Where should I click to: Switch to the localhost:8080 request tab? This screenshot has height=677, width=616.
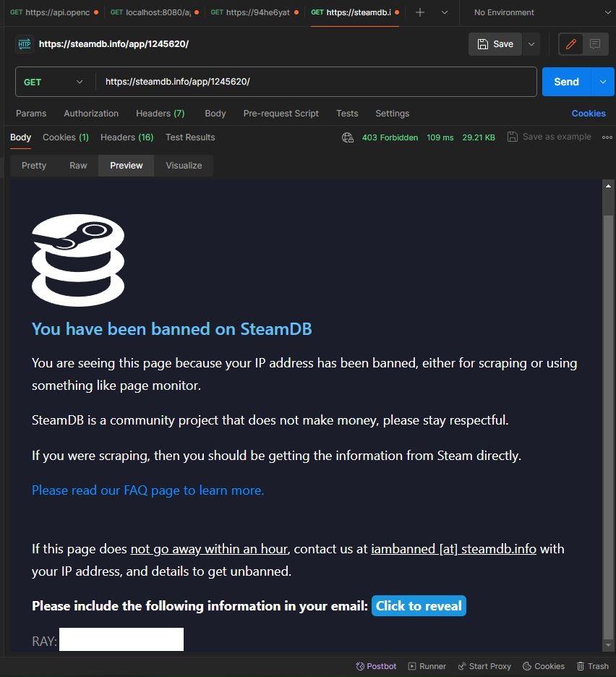point(154,12)
